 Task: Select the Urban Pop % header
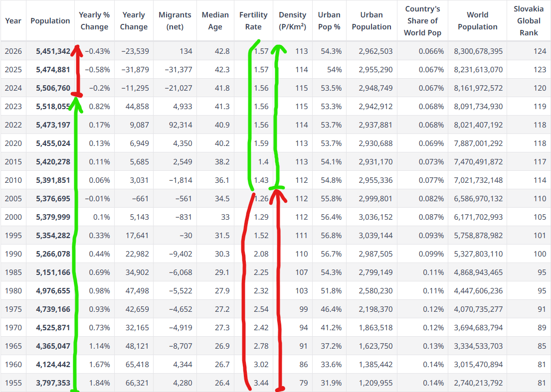pos(329,21)
